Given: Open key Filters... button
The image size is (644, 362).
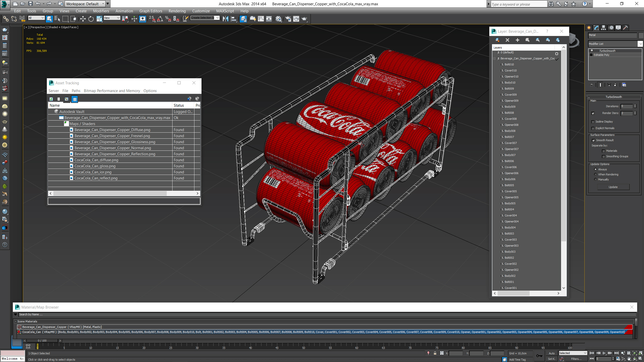Looking at the screenshot, I should pos(576,359).
